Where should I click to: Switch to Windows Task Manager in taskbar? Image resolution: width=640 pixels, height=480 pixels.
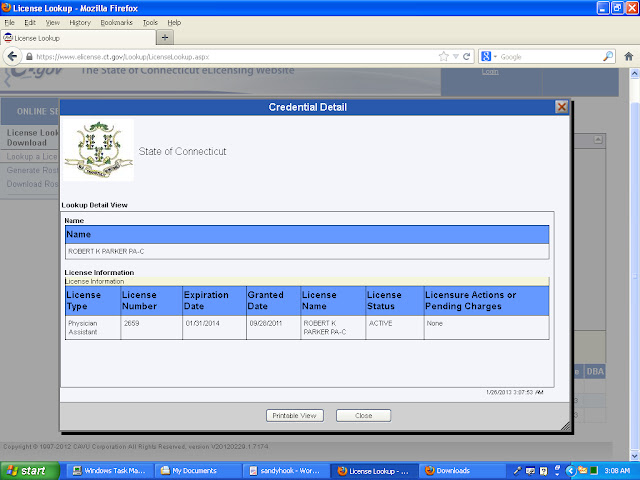click(x=109, y=471)
